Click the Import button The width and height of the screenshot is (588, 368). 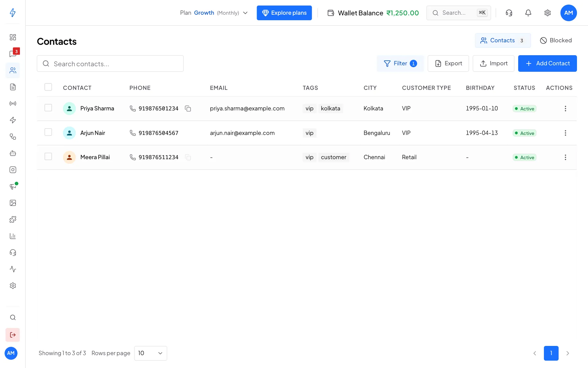493,63
